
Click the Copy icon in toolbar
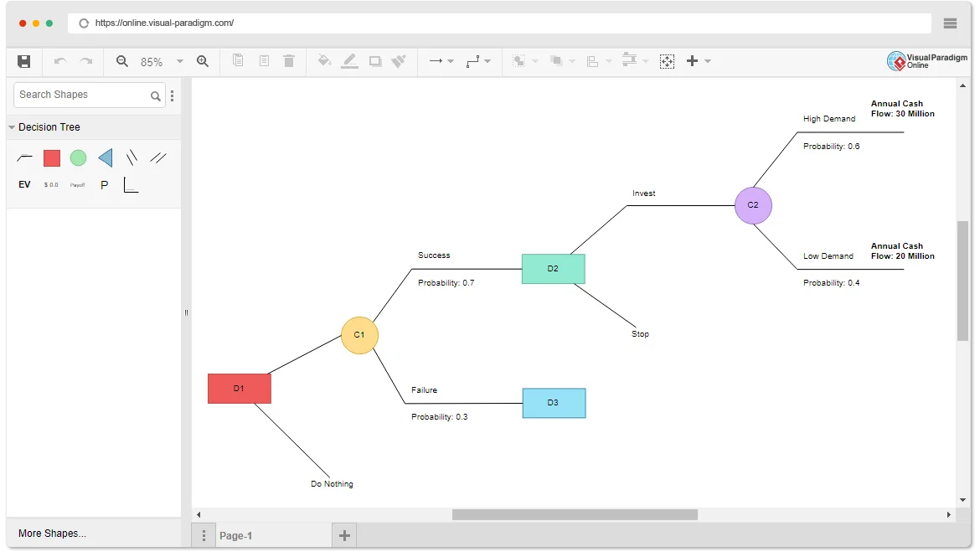pyautogui.click(x=238, y=60)
